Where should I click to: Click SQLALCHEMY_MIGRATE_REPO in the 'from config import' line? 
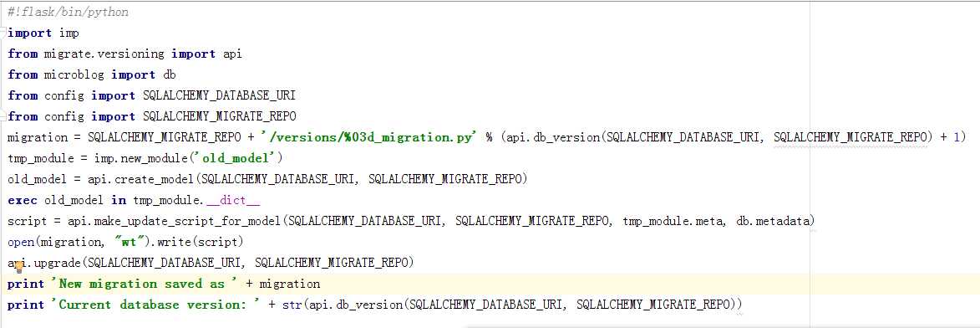(219, 117)
